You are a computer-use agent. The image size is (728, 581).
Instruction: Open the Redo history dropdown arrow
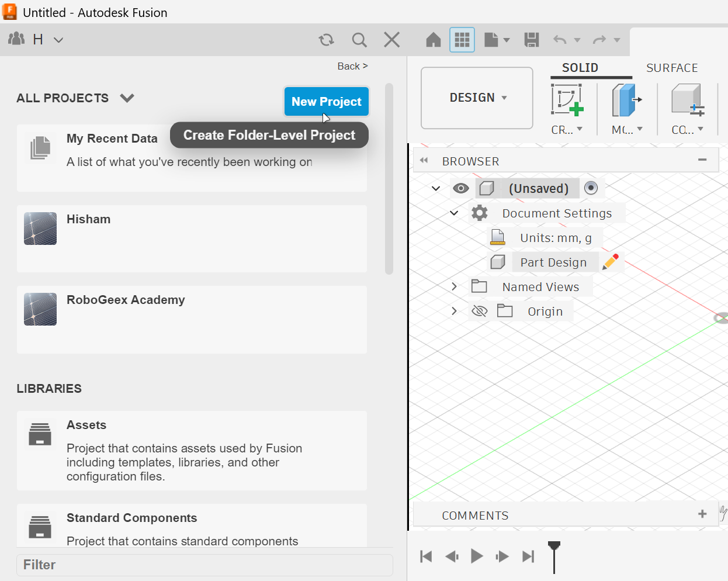pos(617,40)
